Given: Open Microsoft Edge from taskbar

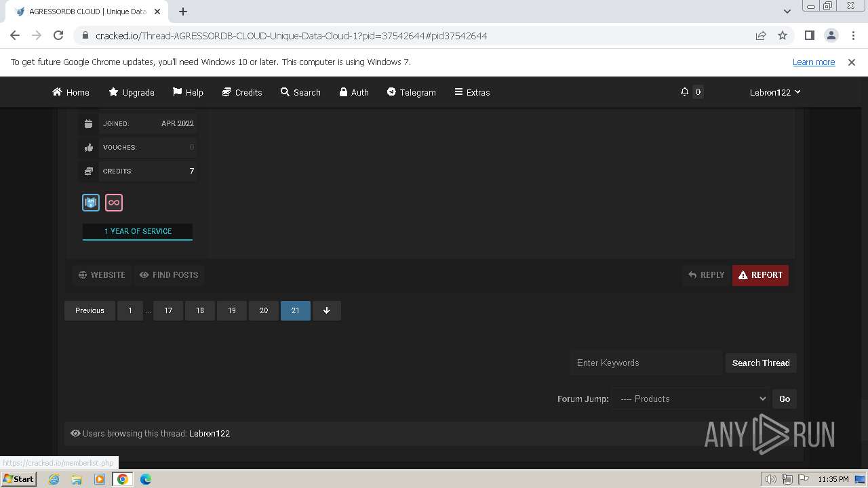Looking at the screenshot, I should (146, 479).
